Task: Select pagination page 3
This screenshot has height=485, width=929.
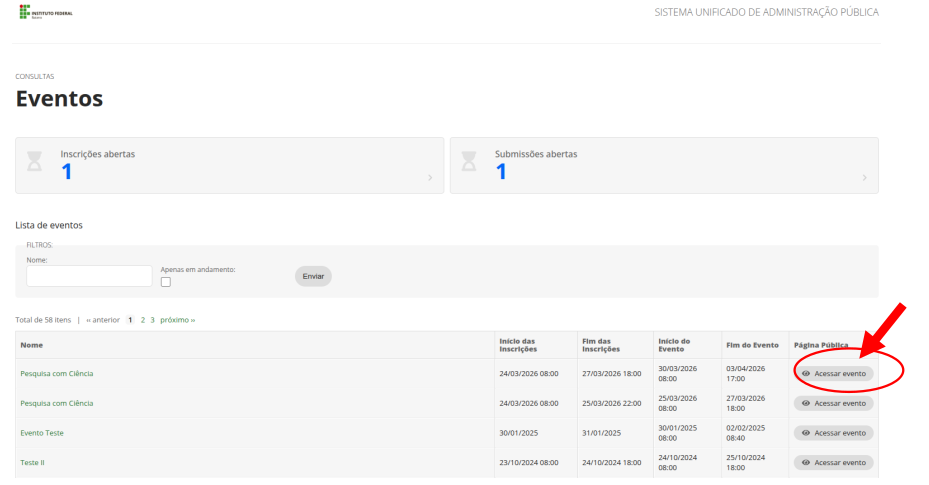Action: click(152, 320)
